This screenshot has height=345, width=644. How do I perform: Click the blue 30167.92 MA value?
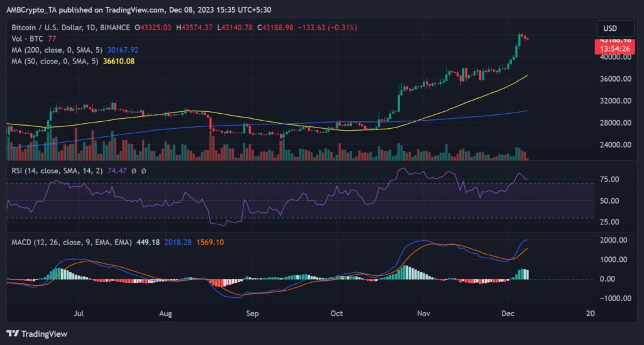[122, 50]
